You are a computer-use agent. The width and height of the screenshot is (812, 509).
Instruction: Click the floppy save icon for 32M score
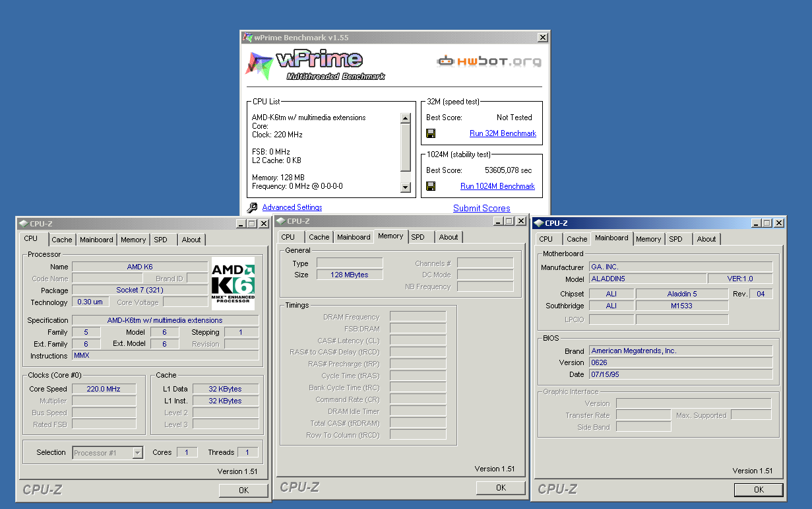click(x=431, y=133)
